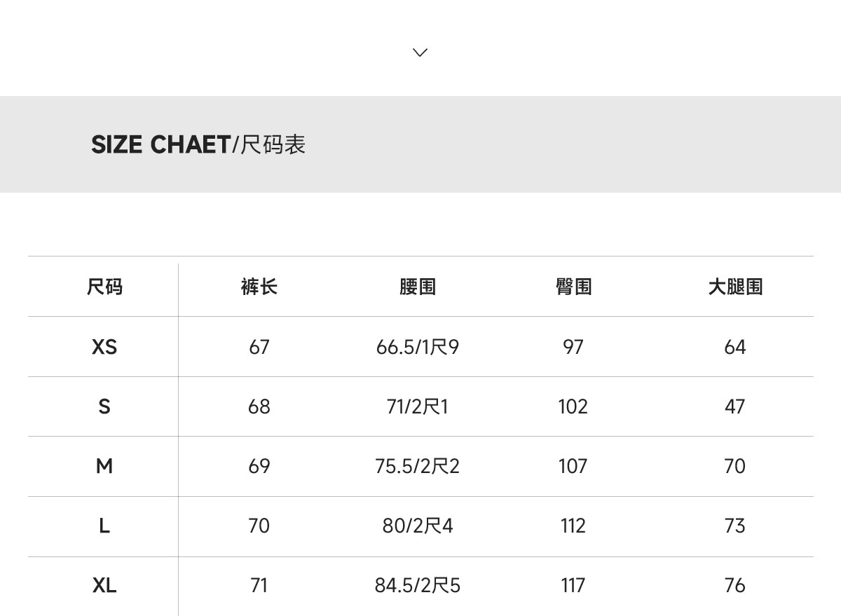This screenshot has width=841, height=616.
Task: Click waist value 84.5/2尺5
Action: tap(418, 585)
